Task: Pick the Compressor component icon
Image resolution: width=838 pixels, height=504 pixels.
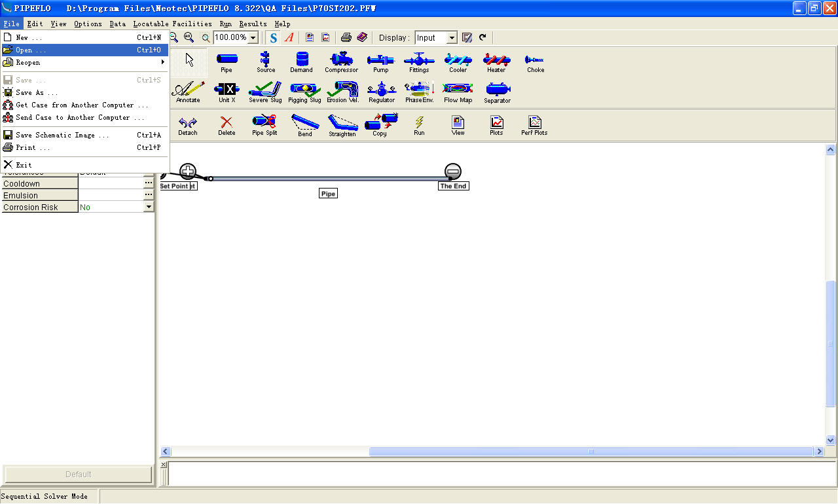Action: (342, 62)
